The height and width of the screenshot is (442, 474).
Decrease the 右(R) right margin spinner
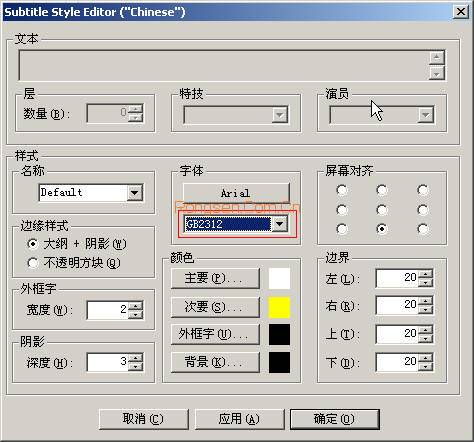pyautogui.click(x=425, y=310)
